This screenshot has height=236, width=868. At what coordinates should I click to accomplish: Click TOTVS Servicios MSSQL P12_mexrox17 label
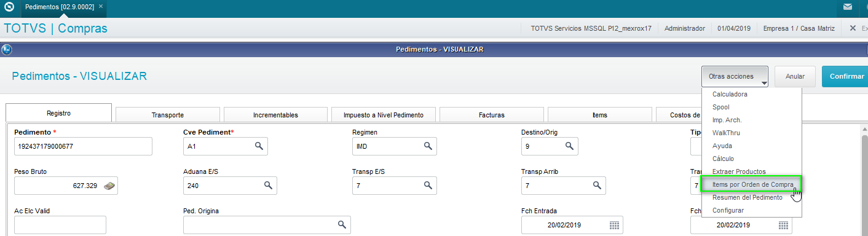click(x=591, y=28)
